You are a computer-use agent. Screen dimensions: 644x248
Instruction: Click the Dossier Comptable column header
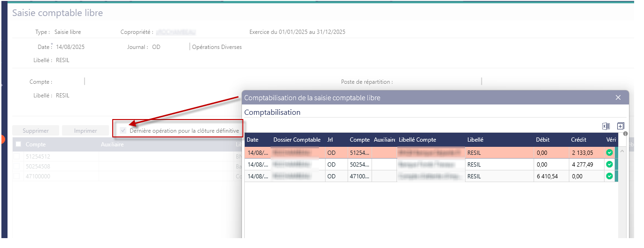[297, 140]
